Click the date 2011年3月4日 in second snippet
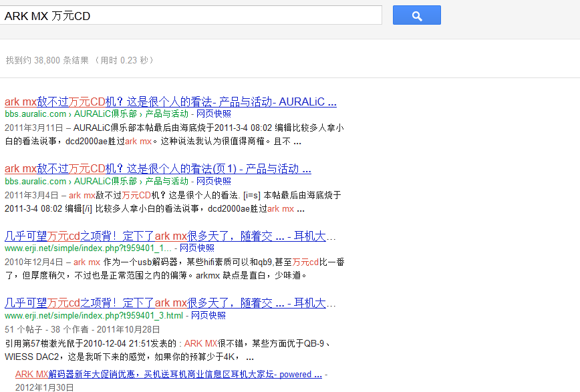Viewport: 580px width, 392px height. click(x=31, y=195)
